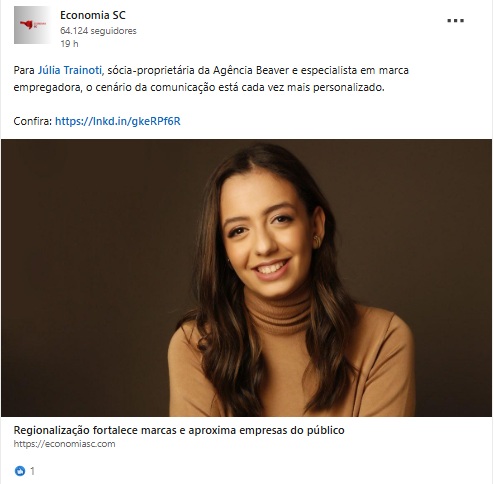
Task: Click the phrase especialista em marca
Action: click(355, 70)
